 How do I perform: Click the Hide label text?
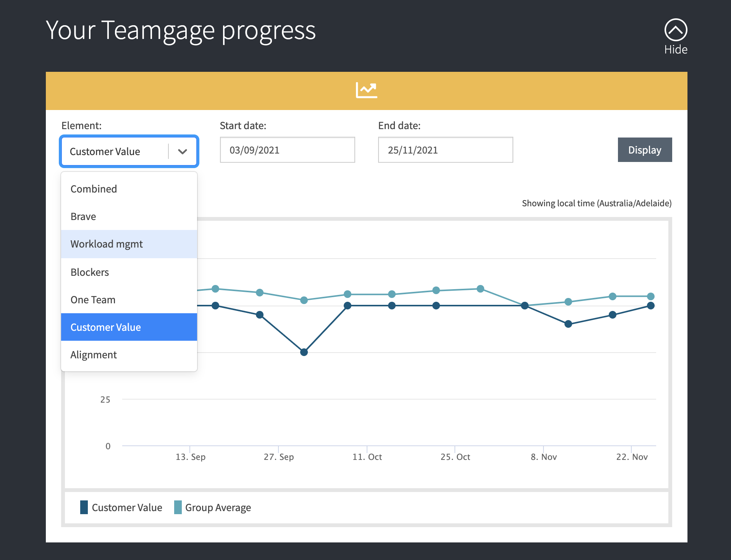click(676, 50)
